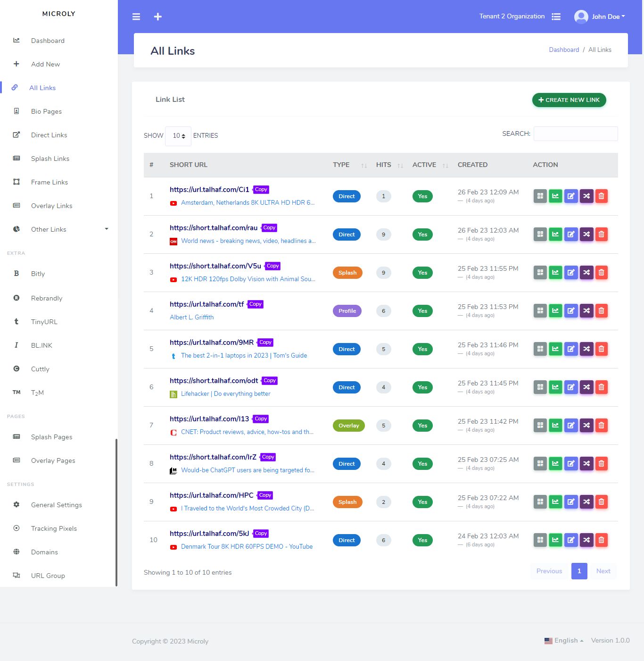This screenshot has width=644, height=661.
Task: Open QR code for the Ci1 link row
Action: (x=540, y=196)
